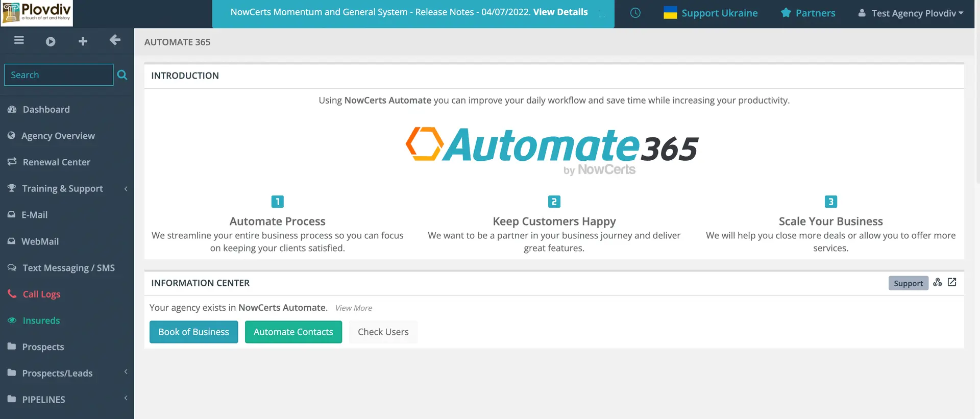Screen dimensions: 980x419
Task: Click the E-Mail inbox icon
Action: (11, 215)
